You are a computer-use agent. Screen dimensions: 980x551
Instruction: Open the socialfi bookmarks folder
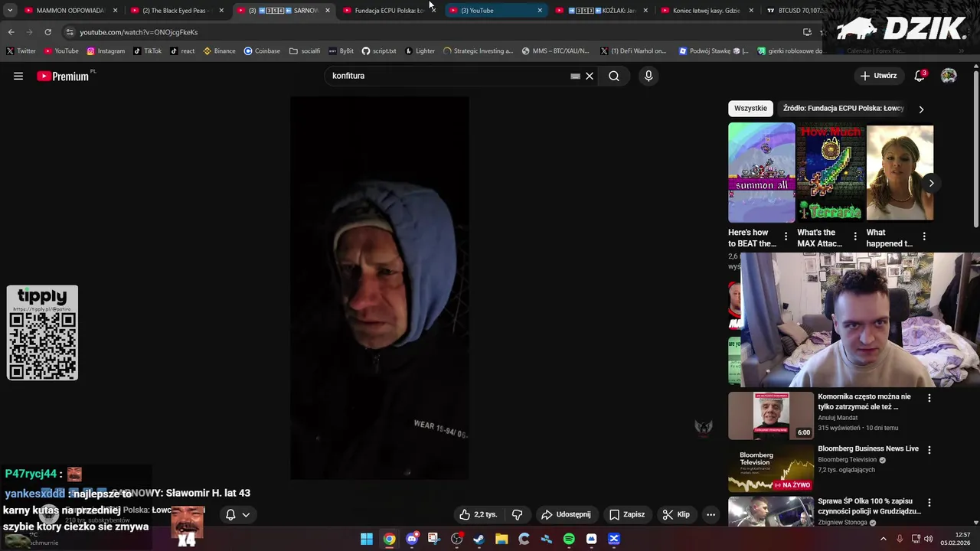pyautogui.click(x=305, y=51)
